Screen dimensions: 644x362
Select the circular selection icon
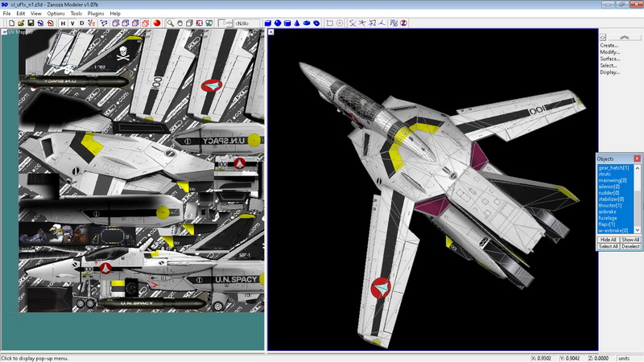(x=340, y=23)
